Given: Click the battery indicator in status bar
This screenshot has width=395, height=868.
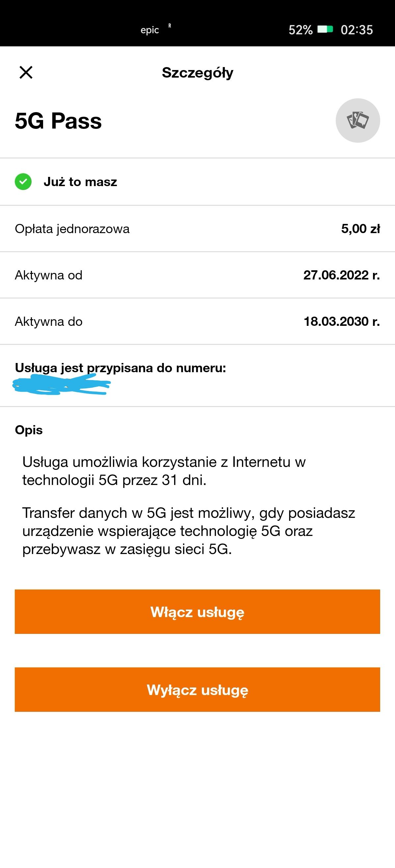Looking at the screenshot, I should [x=326, y=30].
